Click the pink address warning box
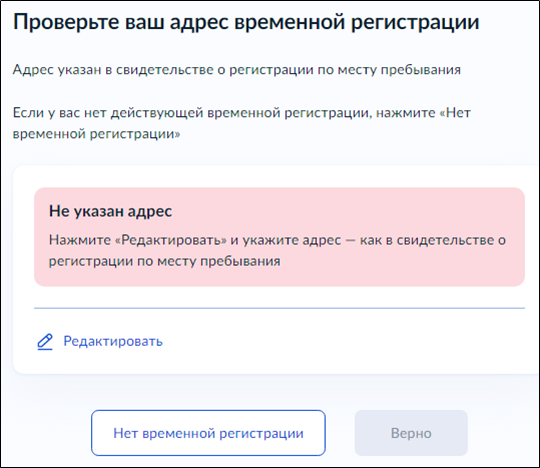Image resolution: width=540 pixels, height=468 pixels. pos(279,237)
